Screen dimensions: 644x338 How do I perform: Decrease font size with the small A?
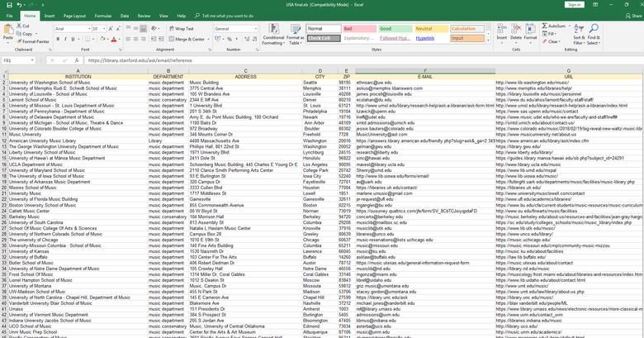tap(118, 29)
